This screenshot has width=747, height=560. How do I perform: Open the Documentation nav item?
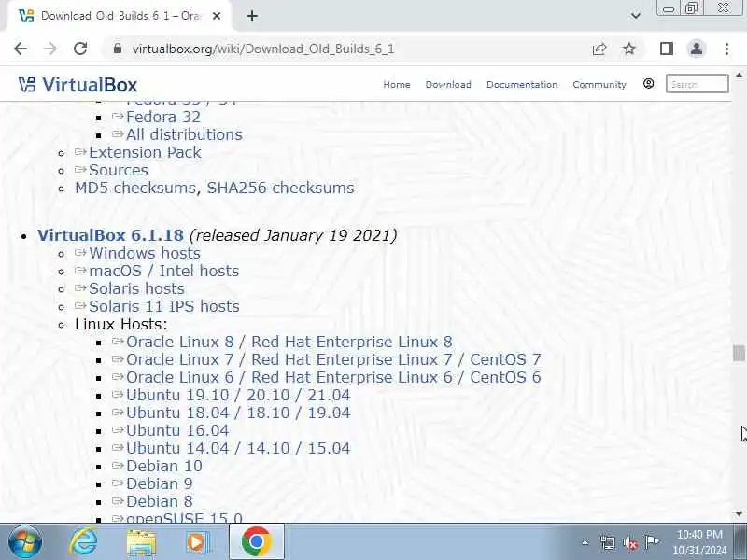(x=522, y=84)
